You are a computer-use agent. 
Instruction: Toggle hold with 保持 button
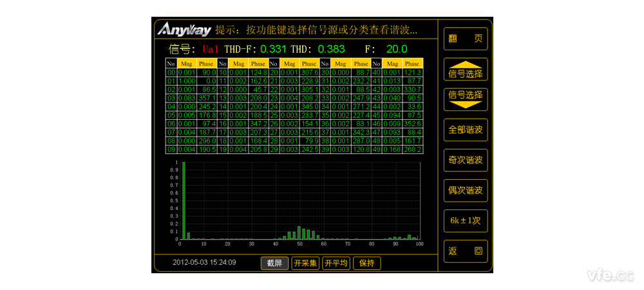[x=366, y=263]
